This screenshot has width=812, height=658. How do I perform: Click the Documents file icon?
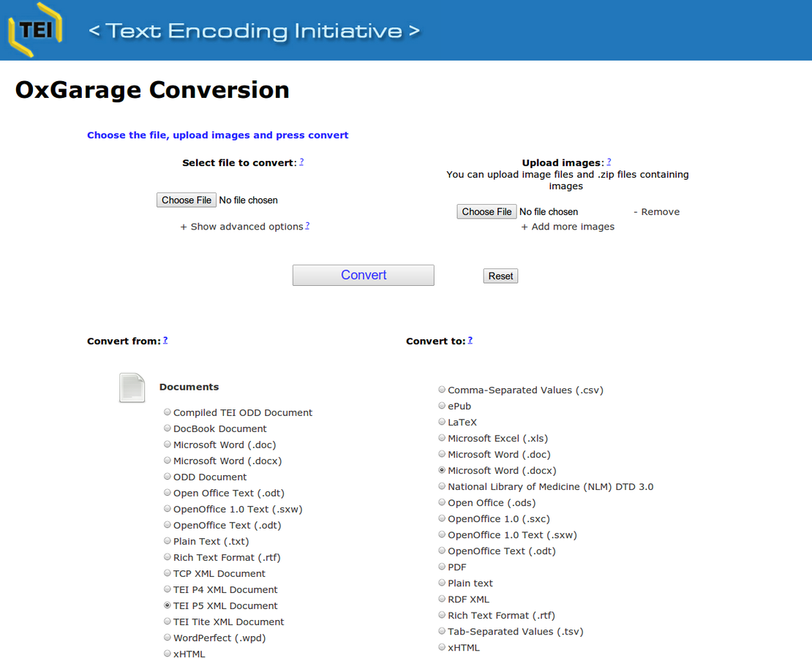[132, 387]
